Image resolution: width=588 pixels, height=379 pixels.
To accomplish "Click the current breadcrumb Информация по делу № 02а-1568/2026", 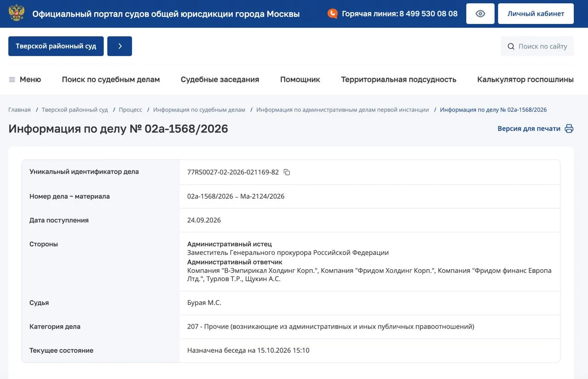I will click(493, 110).
